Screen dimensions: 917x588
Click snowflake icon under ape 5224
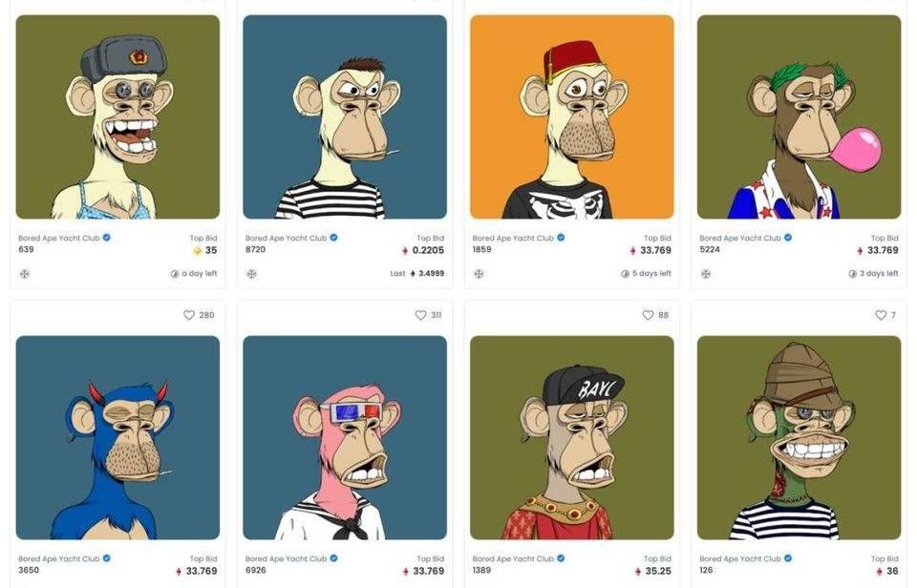[x=706, y=274]
